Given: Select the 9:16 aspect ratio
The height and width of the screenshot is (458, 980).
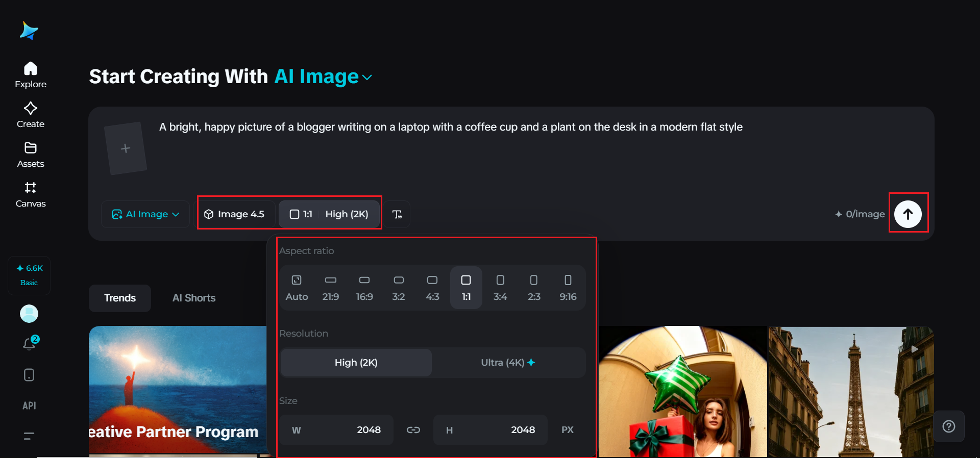Looking at the screenshot, I should [568, 288].
